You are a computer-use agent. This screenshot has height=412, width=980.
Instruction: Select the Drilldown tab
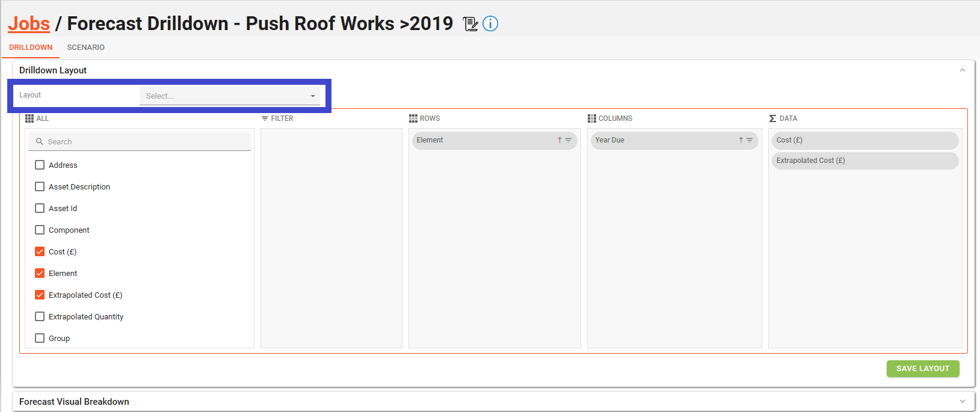click(31, 48)
